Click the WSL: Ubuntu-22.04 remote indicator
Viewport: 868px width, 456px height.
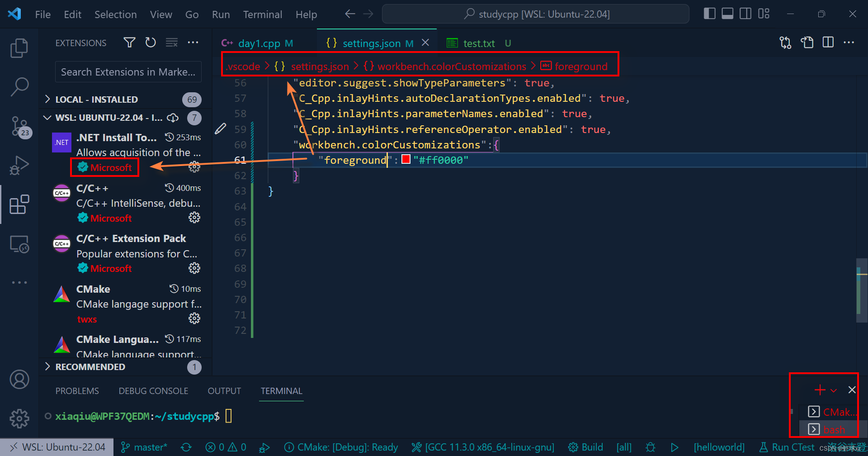57,447
